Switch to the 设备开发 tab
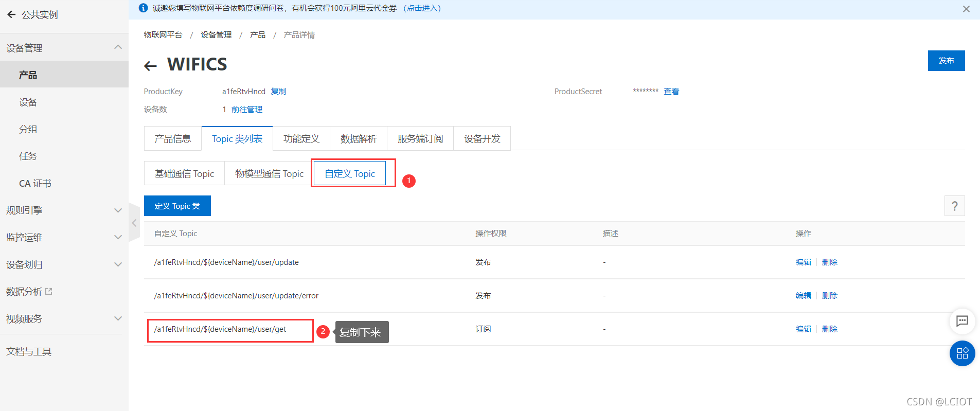 click(482, 138)
